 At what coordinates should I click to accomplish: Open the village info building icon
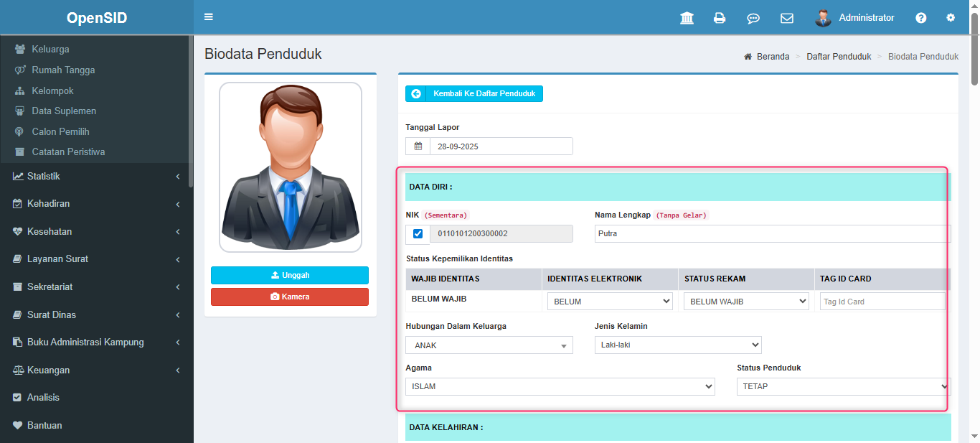coord(687,18)
